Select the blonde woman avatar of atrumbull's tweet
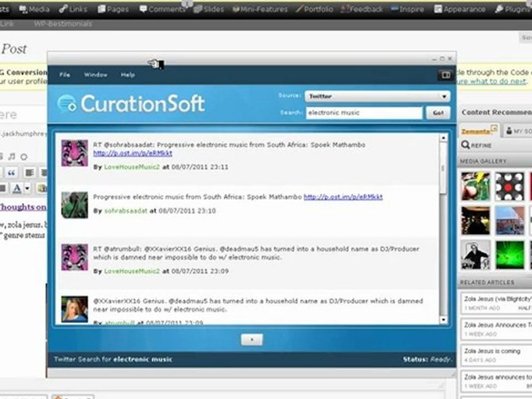Screen dimensions: 532x399 [x=75, y=309]
